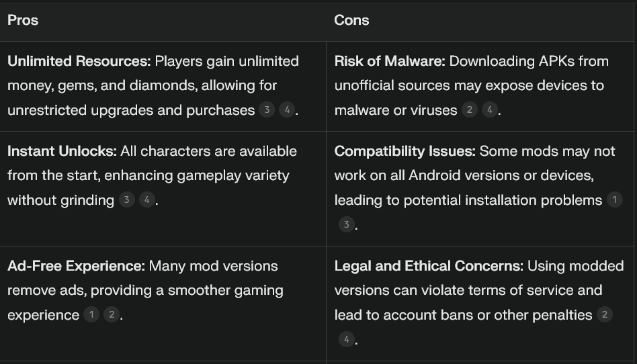Viewport: 637px width, 364px height.
Task: Open citation 4 in Unlimited Resources row
Action: 287,109
